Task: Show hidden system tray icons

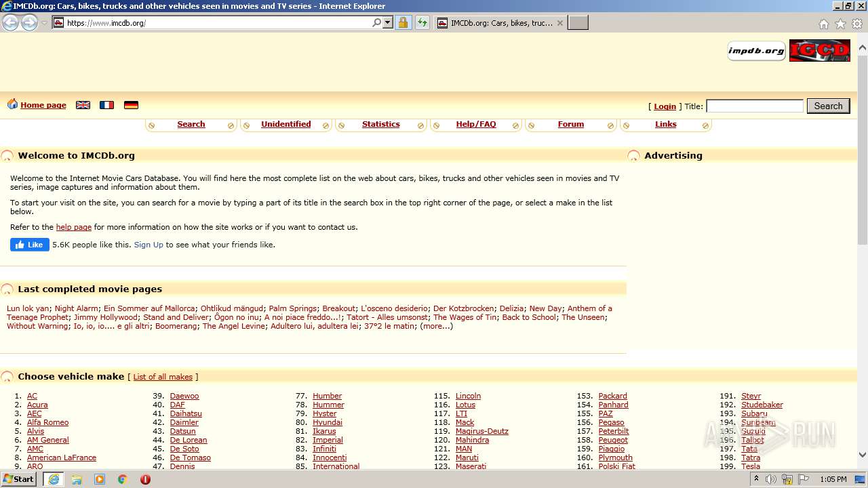Action: 756,479
